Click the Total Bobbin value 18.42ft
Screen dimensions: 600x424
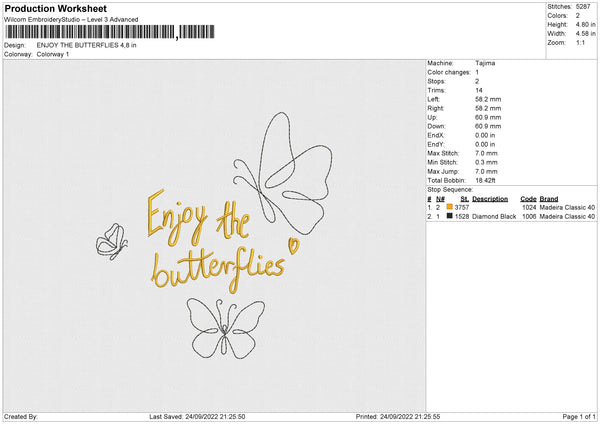486,180
